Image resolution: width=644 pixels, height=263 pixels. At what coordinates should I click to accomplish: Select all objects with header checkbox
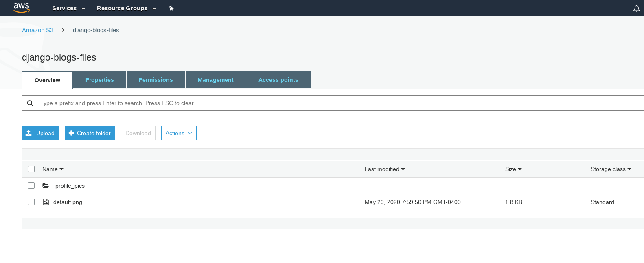coord(31,169)
